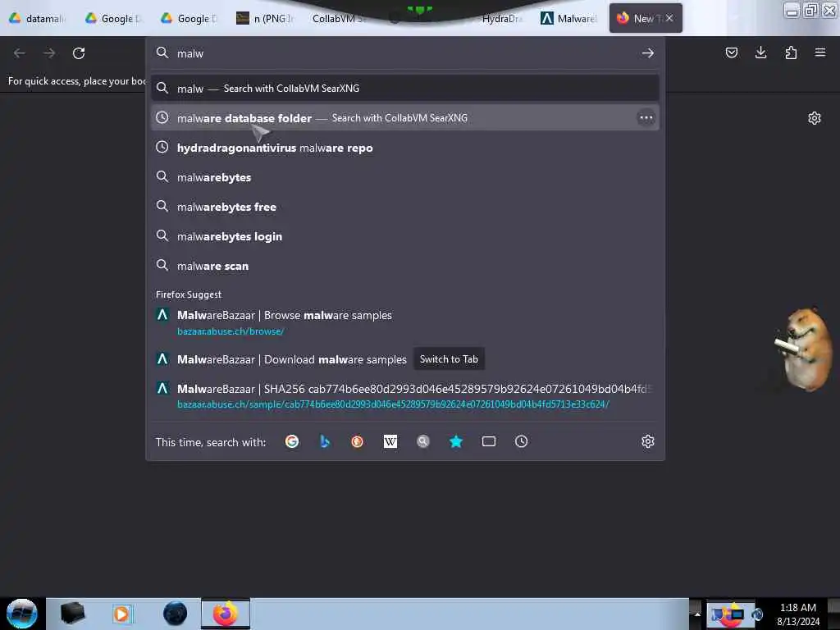Open the Firefox hamburger menu
This screenshot has height=630, width=840.
pos(820,52)
